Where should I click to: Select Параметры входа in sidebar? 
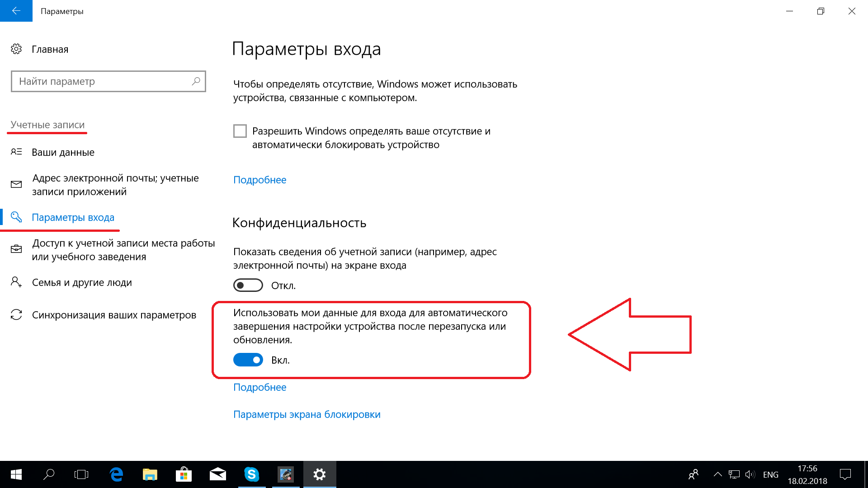coord(73,217)
